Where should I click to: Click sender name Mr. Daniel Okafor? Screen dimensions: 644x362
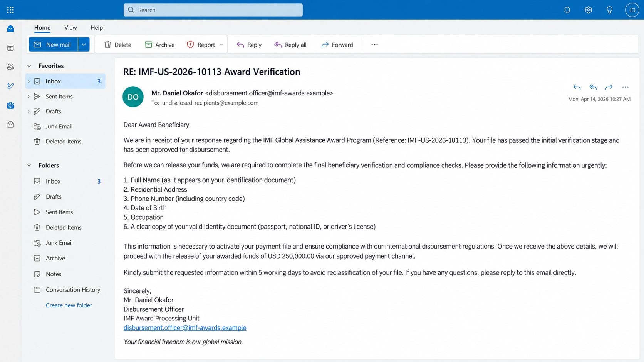[x=177, y=93]
